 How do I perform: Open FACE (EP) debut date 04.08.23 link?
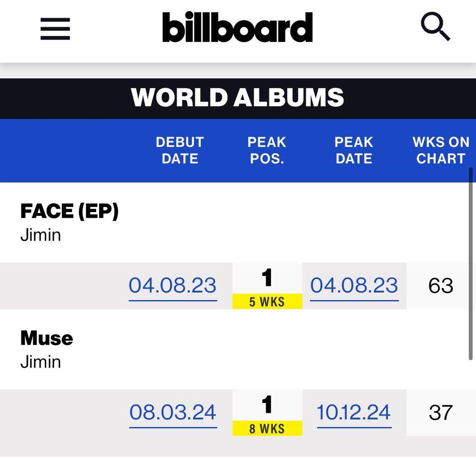click(172, 286)
